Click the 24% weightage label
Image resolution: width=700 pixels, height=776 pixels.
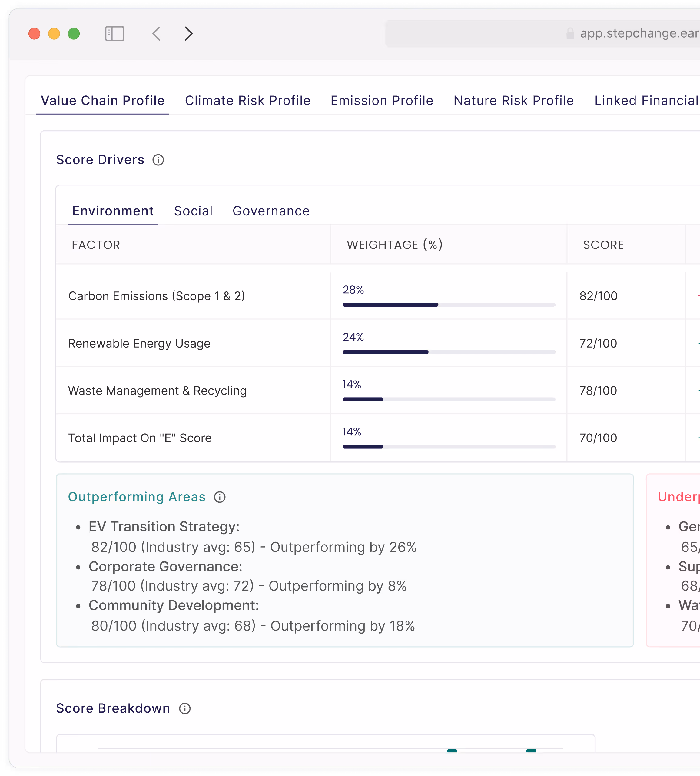[353, 337]
